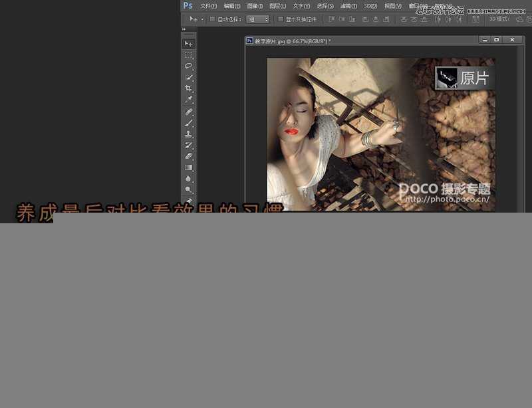
Task: Open the Auto-Select target dropdown showing 组
Action: coord(258,19)
